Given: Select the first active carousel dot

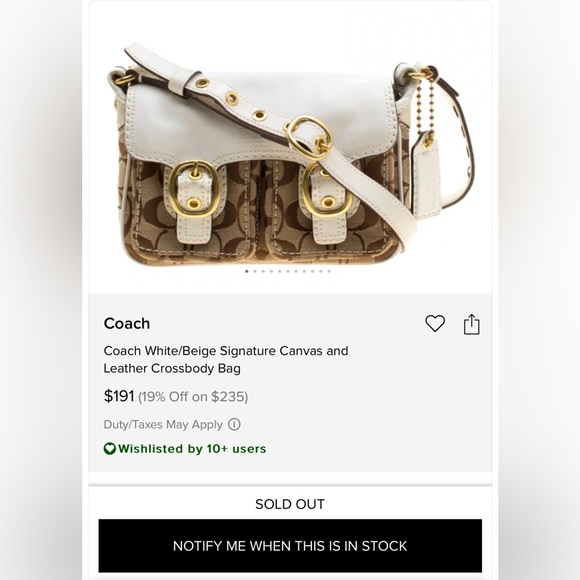Looking at the screenshot, I should coord(247,271).
